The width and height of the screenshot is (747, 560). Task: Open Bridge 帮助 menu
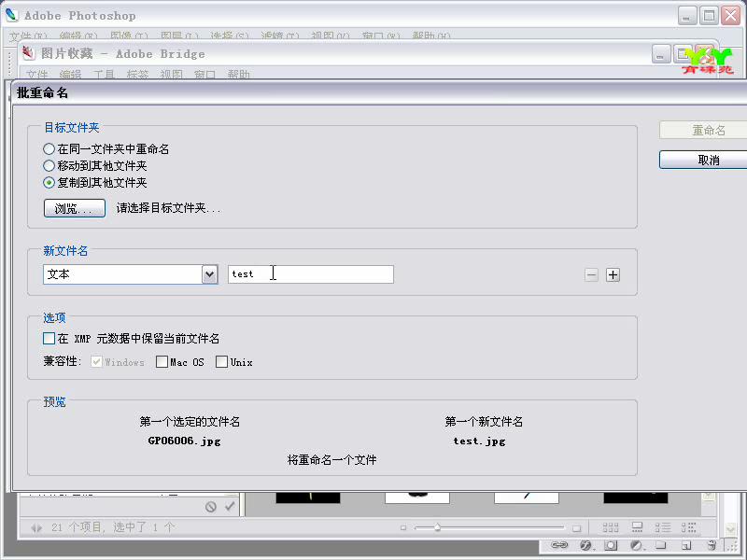(x=239, y=75)
